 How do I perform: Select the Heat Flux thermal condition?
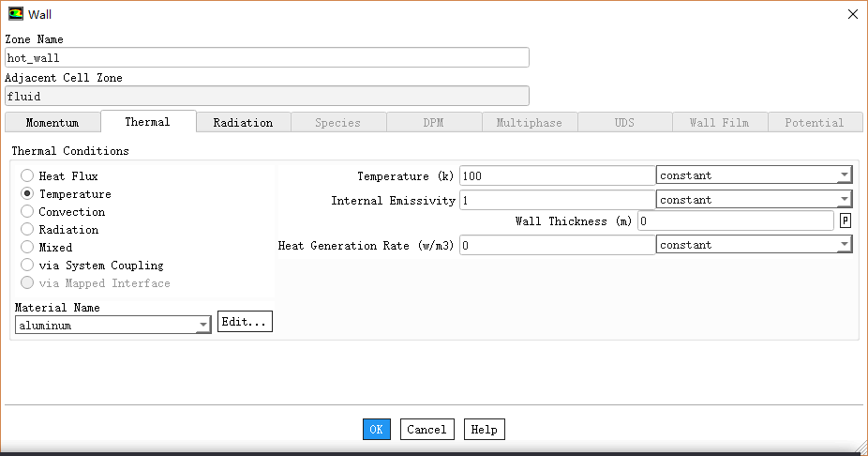[x=27, y=176]
